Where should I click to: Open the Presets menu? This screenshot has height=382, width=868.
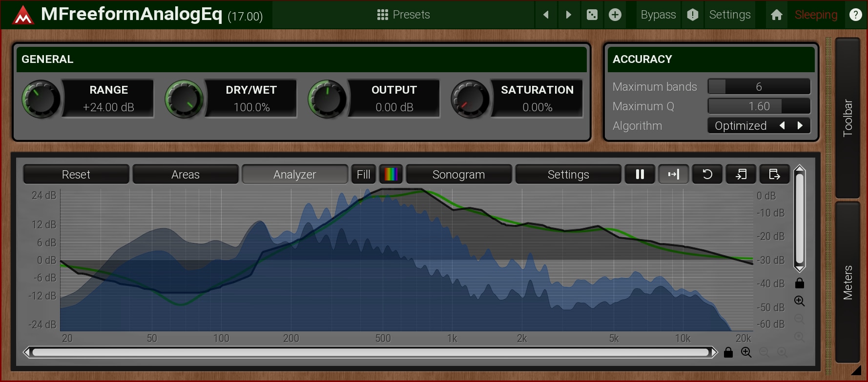click(403, 15)
